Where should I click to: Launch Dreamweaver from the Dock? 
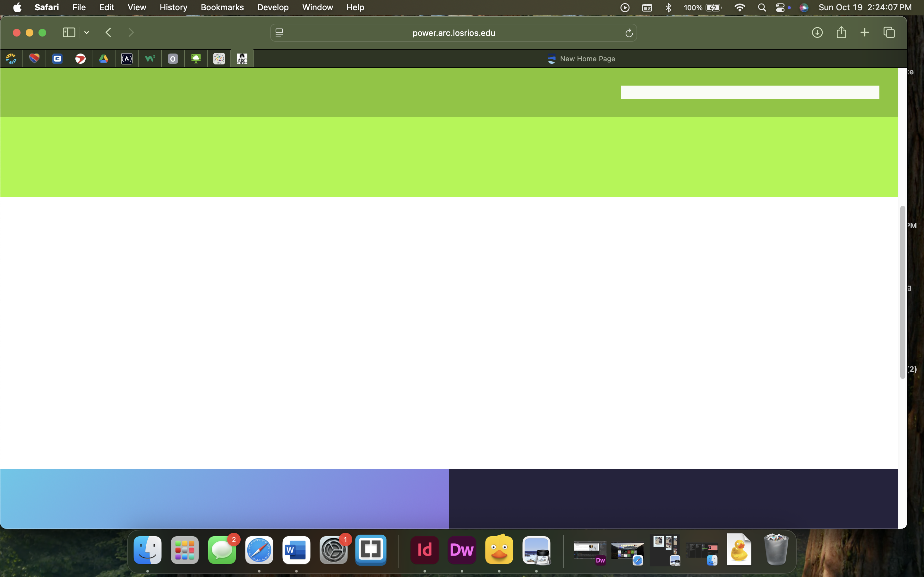coord(462,550)
